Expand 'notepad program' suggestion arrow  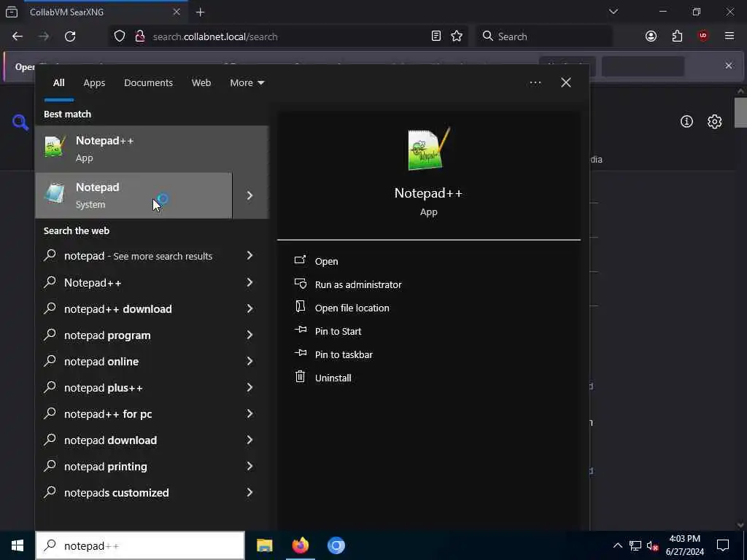click(249, 335)
